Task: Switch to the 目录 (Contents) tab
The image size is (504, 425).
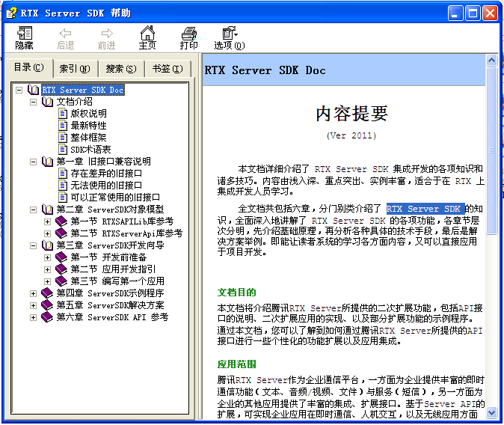Action: [29, 68]
